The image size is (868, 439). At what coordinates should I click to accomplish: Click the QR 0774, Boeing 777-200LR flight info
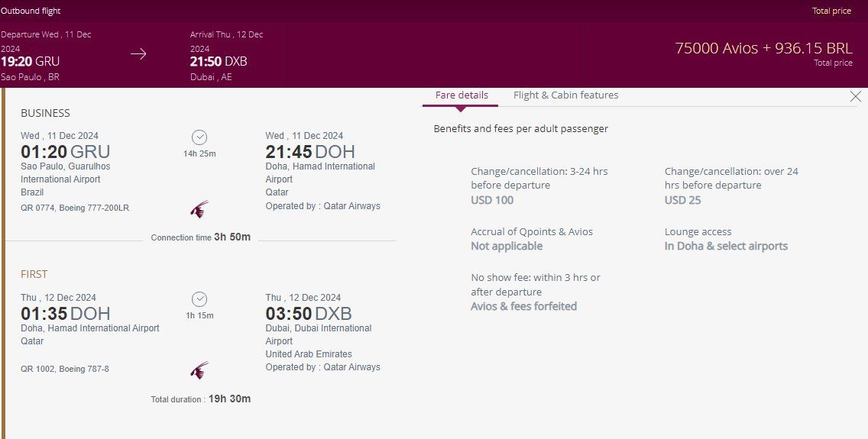(76, 208)
